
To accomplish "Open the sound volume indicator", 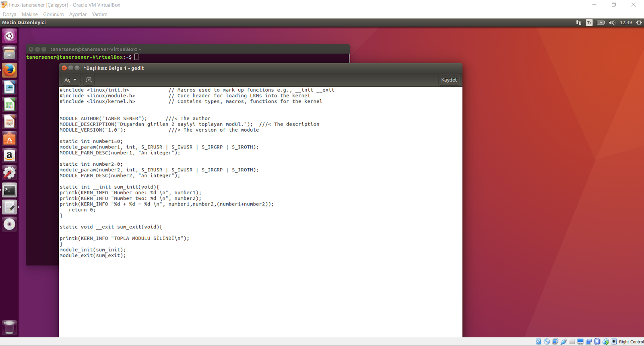I will point(612,23).
